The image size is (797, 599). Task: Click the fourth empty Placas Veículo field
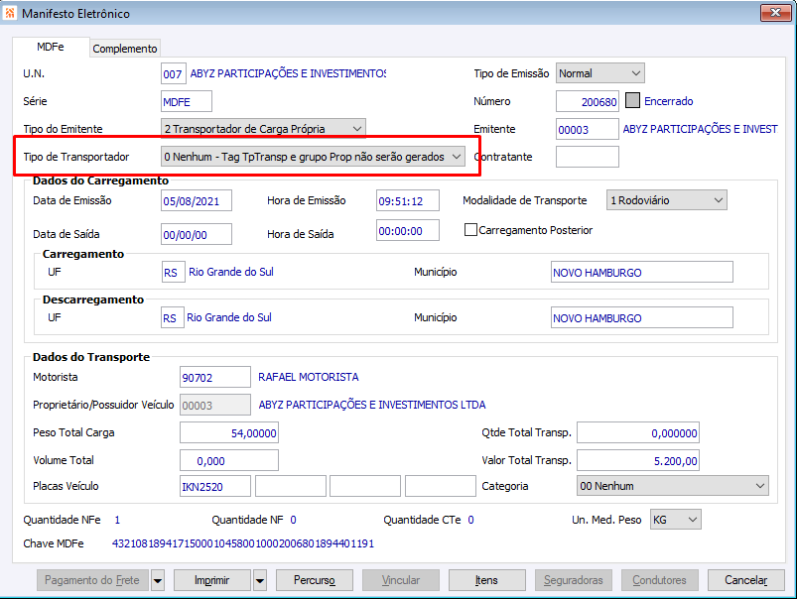coord(440,486)
